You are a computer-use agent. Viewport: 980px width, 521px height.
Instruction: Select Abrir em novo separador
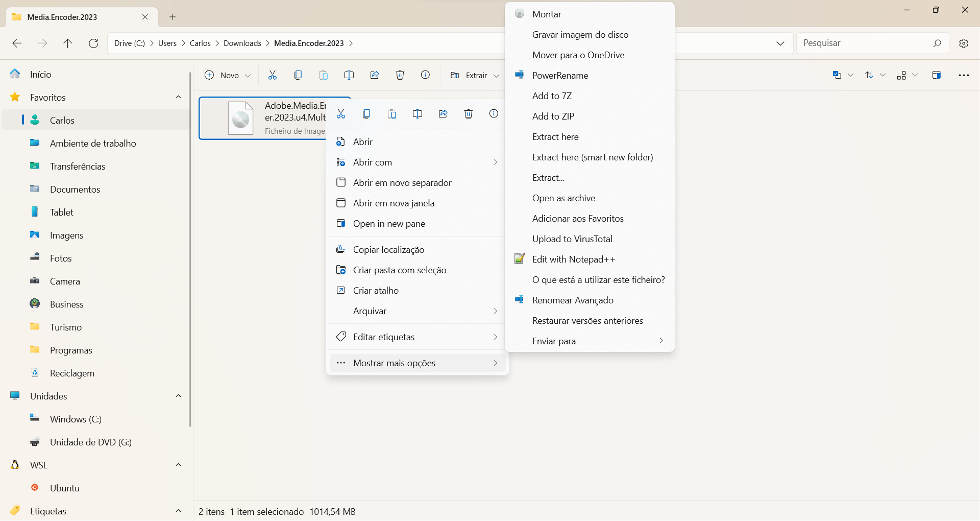click(402, 182)
